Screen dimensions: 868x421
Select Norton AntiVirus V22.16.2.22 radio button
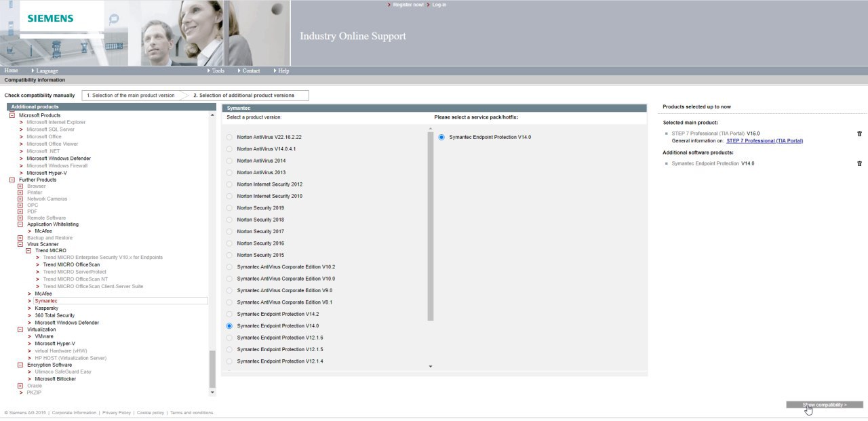pos(229,137)
